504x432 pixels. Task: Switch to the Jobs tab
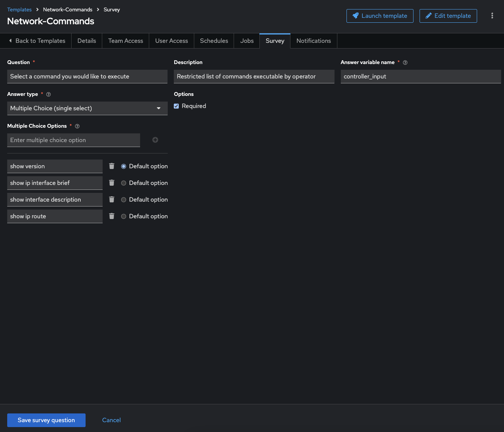pos(247,41)
